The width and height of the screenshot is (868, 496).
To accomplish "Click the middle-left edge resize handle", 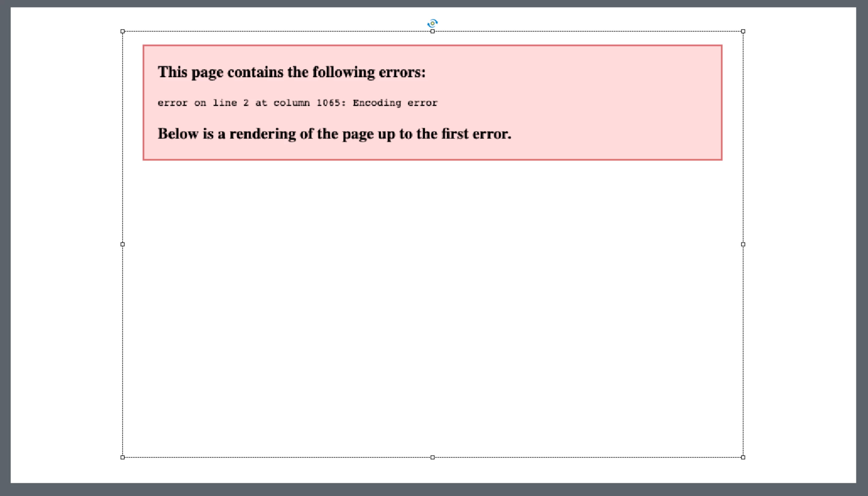I will coord(123,244).
